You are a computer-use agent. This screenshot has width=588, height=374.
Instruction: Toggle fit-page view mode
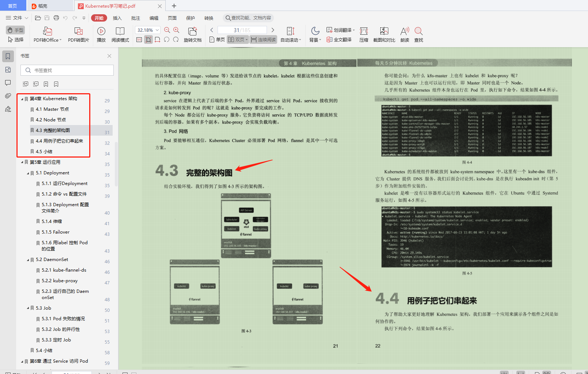pos(148,39)
